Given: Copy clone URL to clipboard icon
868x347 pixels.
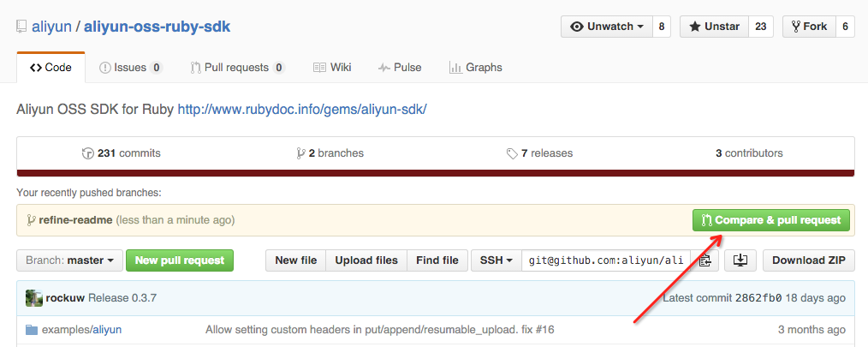Looking at the screenshot, I should tap(705, 260).
